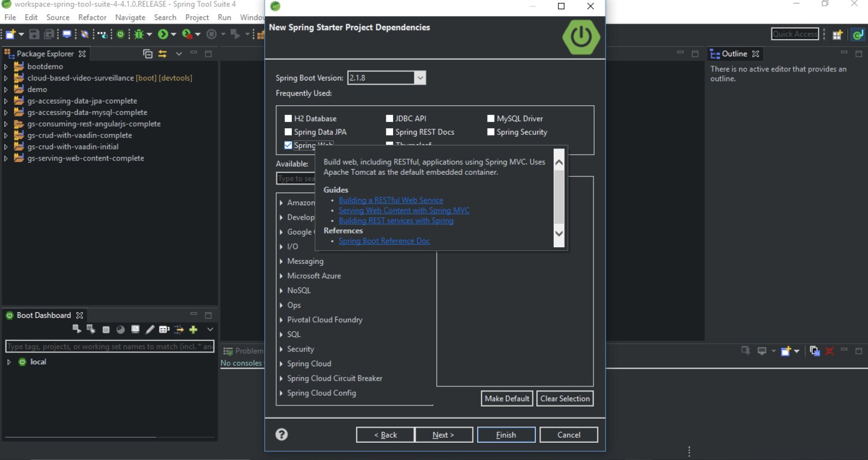
Task: Click the New wizard icon in main toolbar
Action: pos(10,34)
